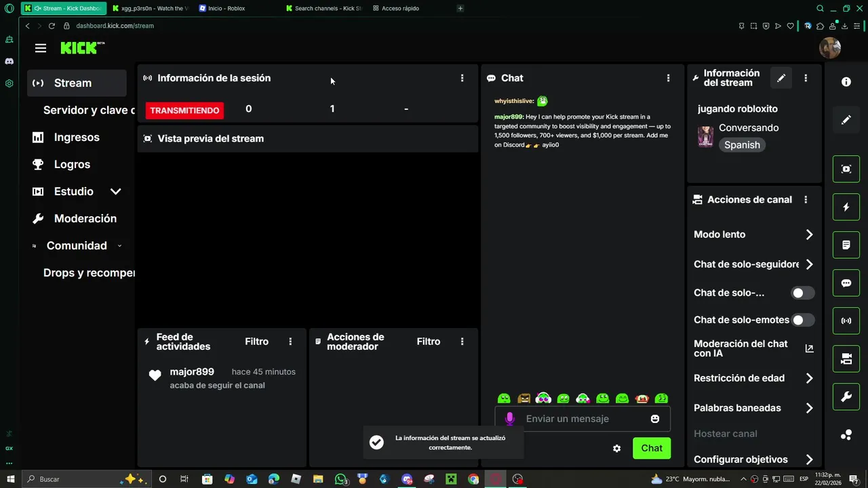Click info icon in right widget bar
This screenshot has width=868, height=488.
pyautogui.click(x=846, y=82)
